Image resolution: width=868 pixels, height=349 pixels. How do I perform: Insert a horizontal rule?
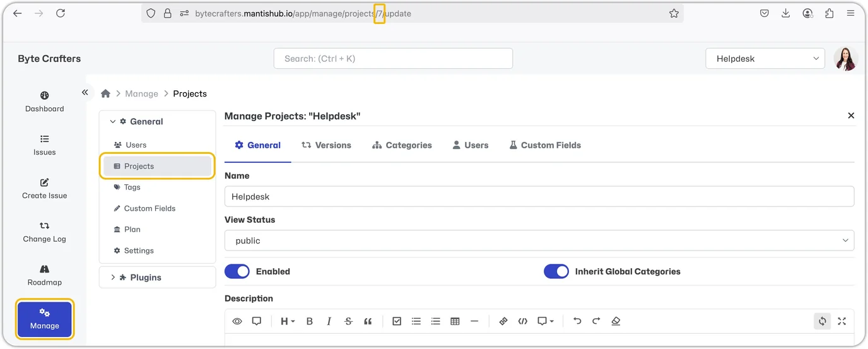tap(474, 321)
